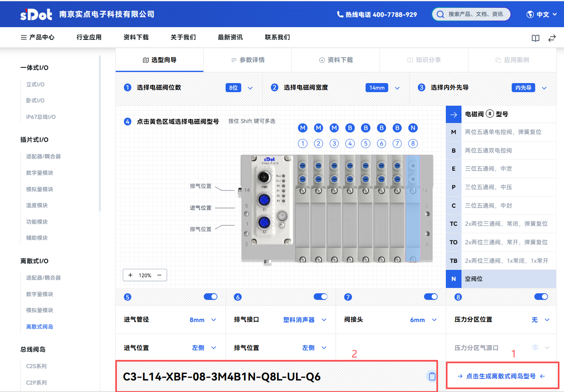Click the copy model number clipboard icon

click(432, 376)
